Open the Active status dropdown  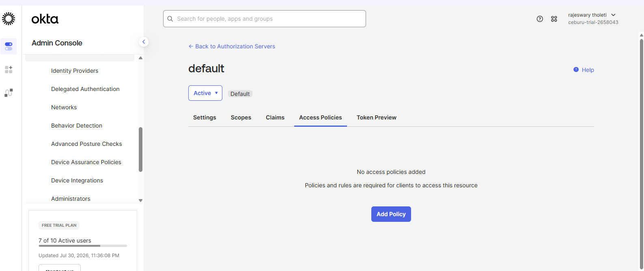205,93
